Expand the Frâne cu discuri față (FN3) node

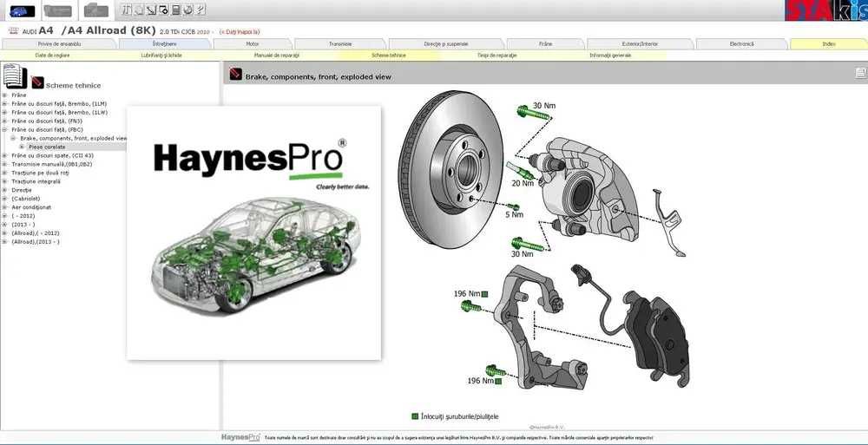[x=4, y=121]
